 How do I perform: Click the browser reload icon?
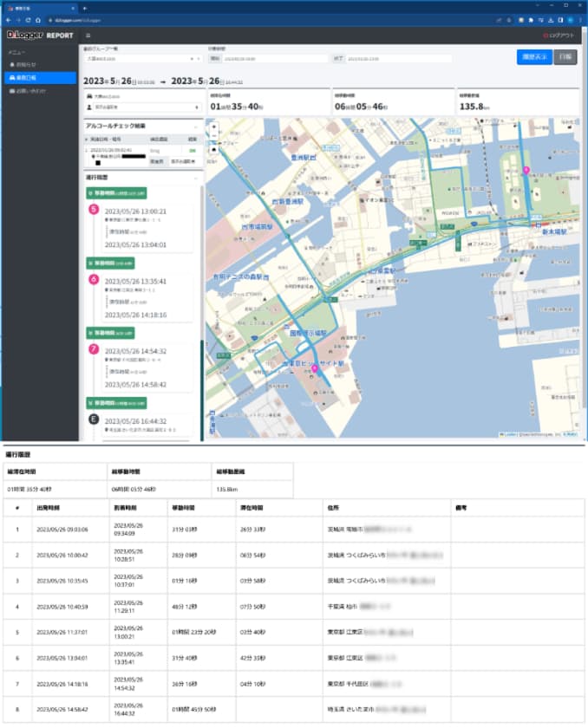pyautogui.click(x=29, y=19)
